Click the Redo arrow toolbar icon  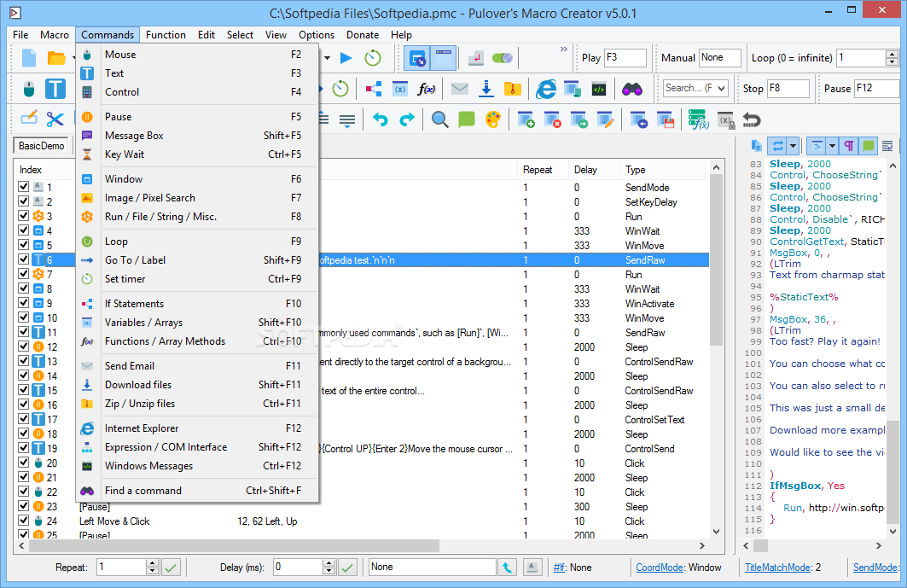tap(407, 119)
